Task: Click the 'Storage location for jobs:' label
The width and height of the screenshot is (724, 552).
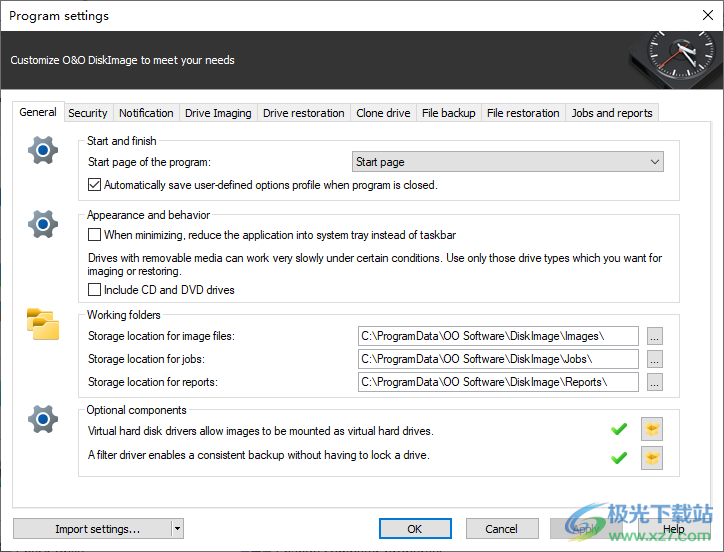Action: click(146, 359)
